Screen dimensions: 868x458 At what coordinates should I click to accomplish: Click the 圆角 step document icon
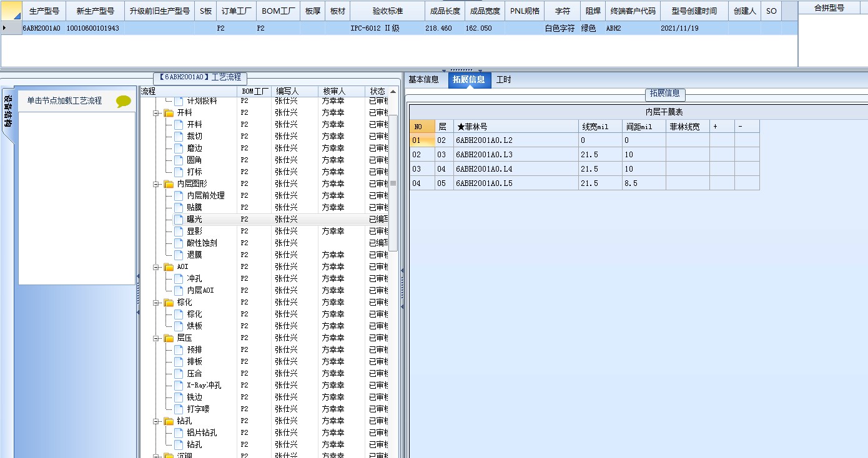(x=179, y=160)
